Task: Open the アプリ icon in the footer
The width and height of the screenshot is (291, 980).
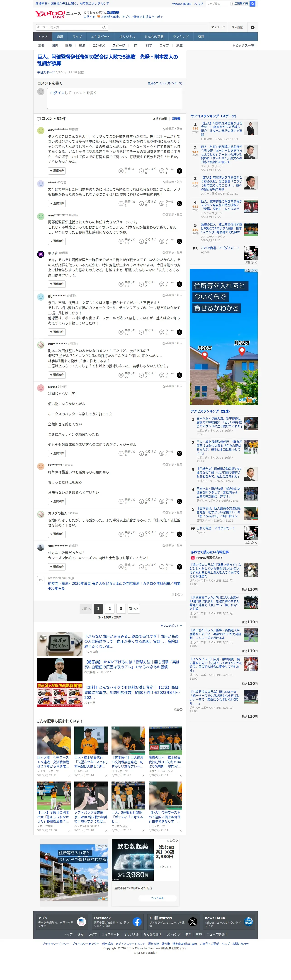Action: pos(82,922)
